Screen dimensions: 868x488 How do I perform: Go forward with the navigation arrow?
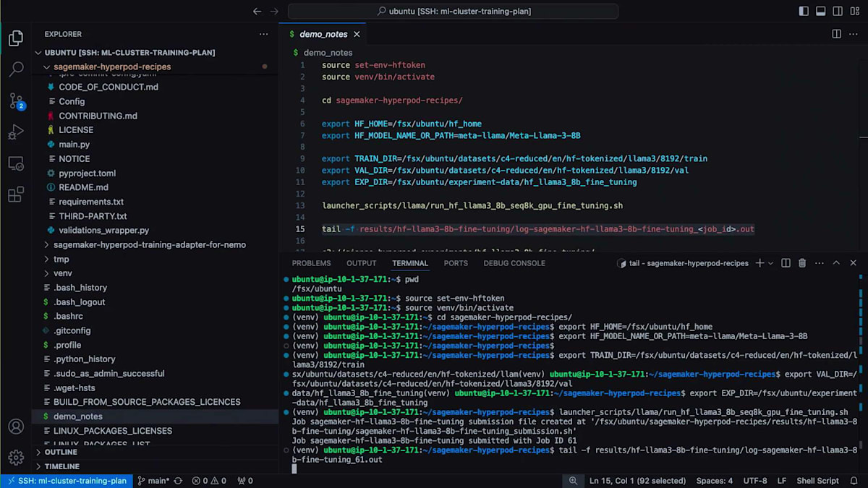point(274,11)
